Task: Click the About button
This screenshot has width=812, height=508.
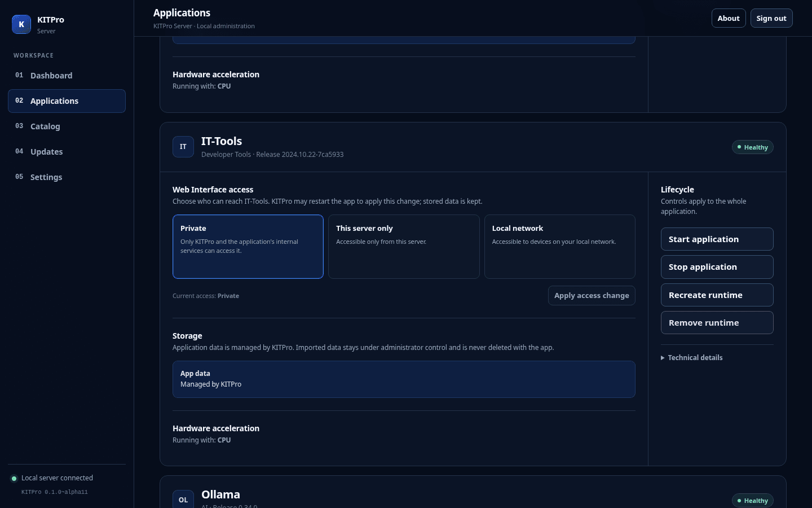Action: [729, 18]
